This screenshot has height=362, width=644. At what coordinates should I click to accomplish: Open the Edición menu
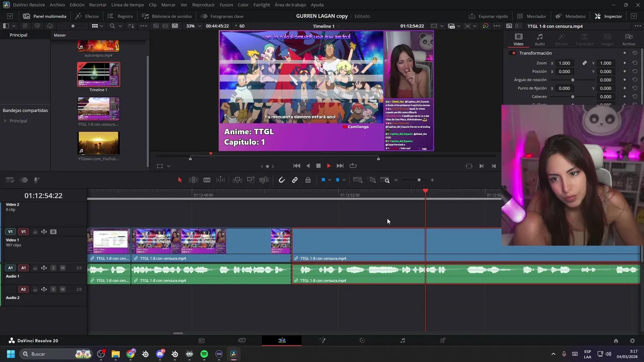(x=77, y=5)
